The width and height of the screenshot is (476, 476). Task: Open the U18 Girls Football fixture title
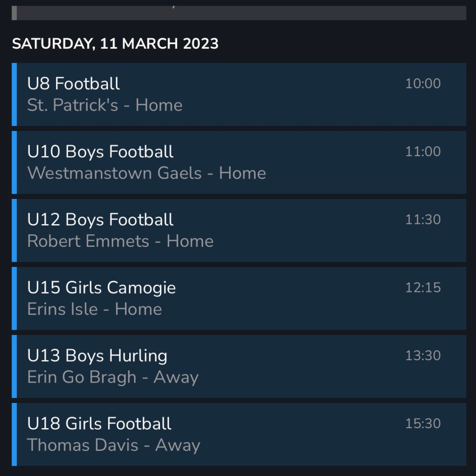[x=99, y=423]
